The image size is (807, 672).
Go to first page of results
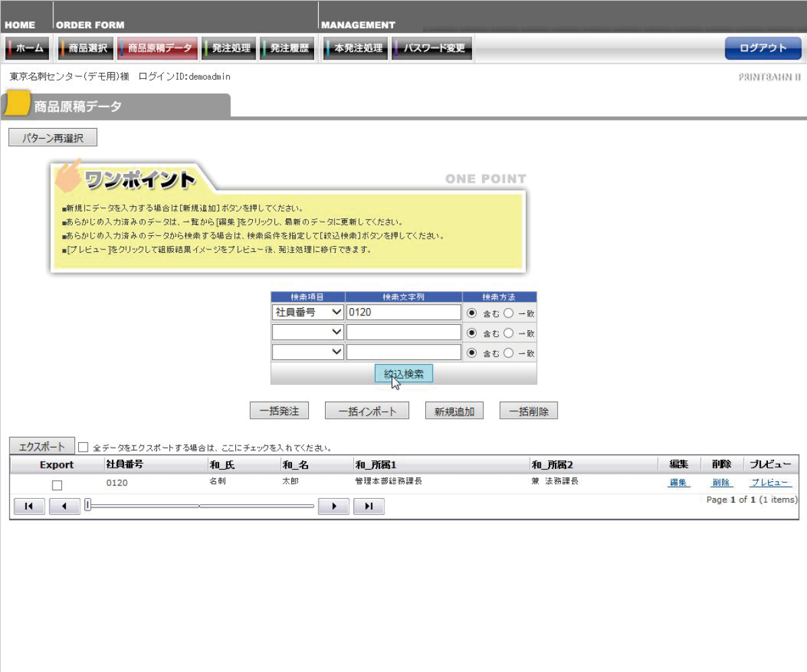(27, 506)
